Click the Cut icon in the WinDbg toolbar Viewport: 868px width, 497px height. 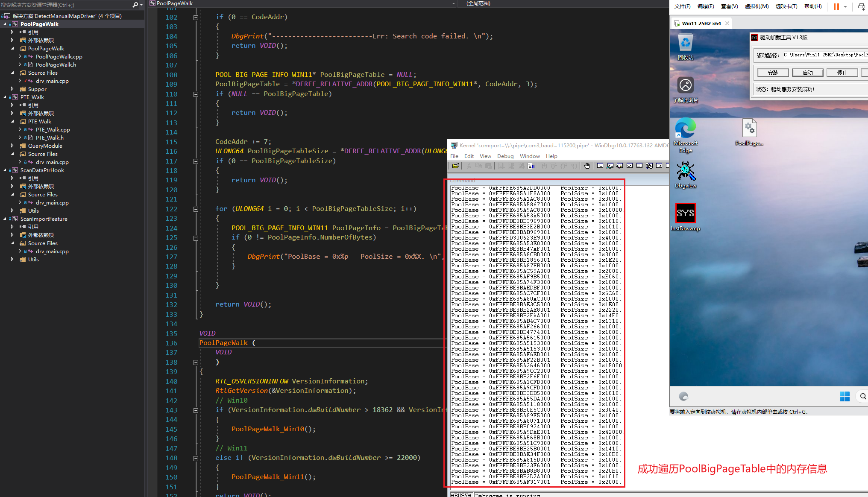coord(469,166)
